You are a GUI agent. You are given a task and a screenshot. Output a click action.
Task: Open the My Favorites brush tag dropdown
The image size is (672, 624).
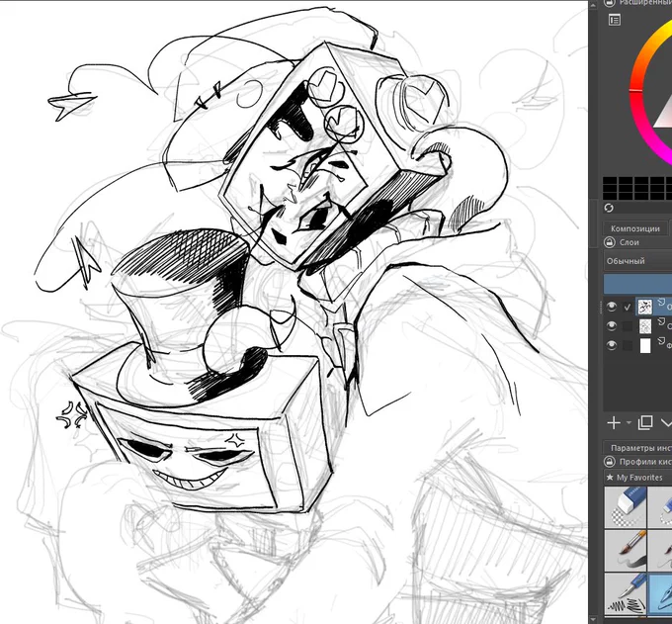[x=638, y=478]
